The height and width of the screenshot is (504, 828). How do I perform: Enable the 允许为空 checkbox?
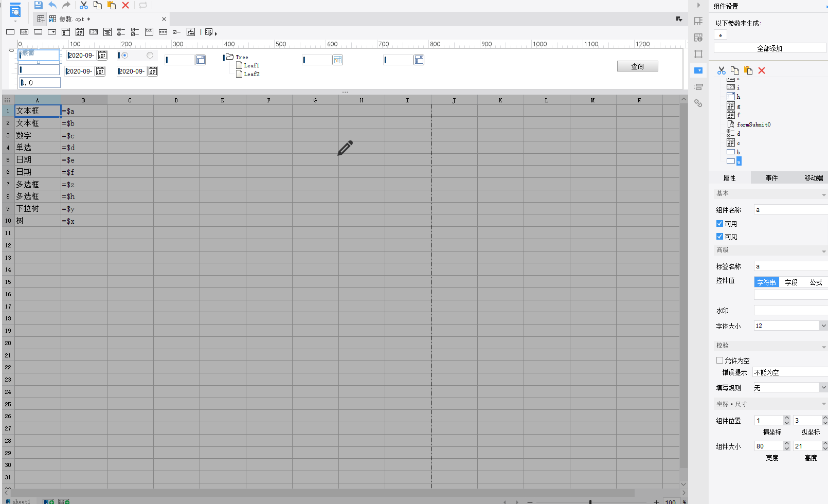tap(720, 361)
